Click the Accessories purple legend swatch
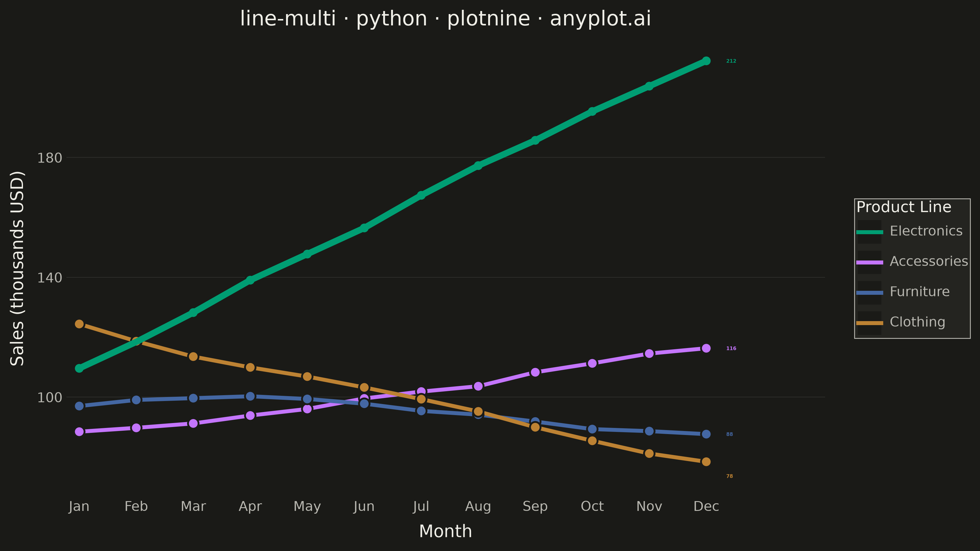Viewport: 980px width, 551px height. click(869, 262)
